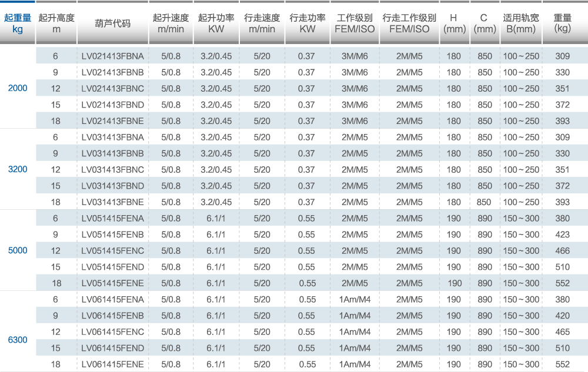Viewport: 588px width, 372px height.
Task: Click the 3200 load capacity cell
Action: coord(18,169)
